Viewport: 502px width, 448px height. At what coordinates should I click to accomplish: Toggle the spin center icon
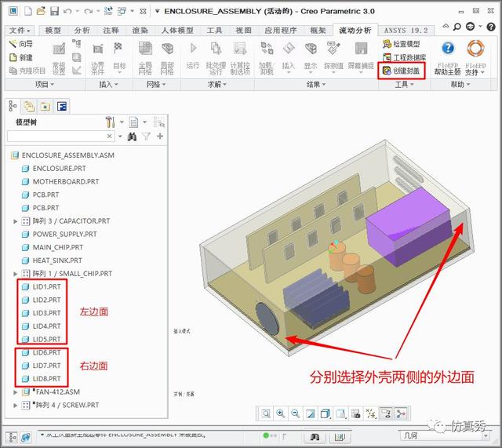click(x=401, y=413)
